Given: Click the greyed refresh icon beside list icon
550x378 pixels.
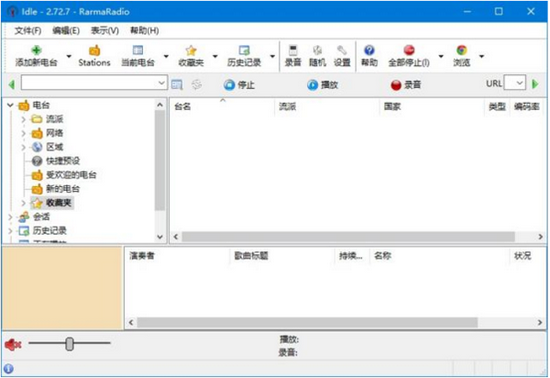Looking at the screenshot, I should [197, 85].
